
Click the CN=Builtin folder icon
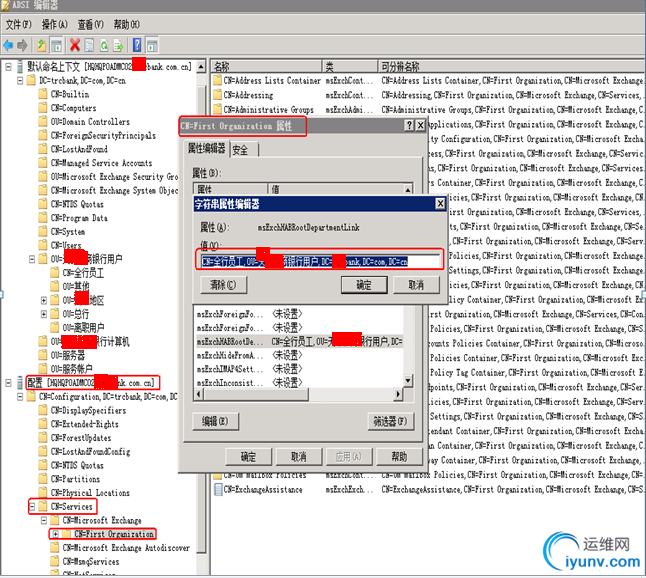(x=42, y=94)
